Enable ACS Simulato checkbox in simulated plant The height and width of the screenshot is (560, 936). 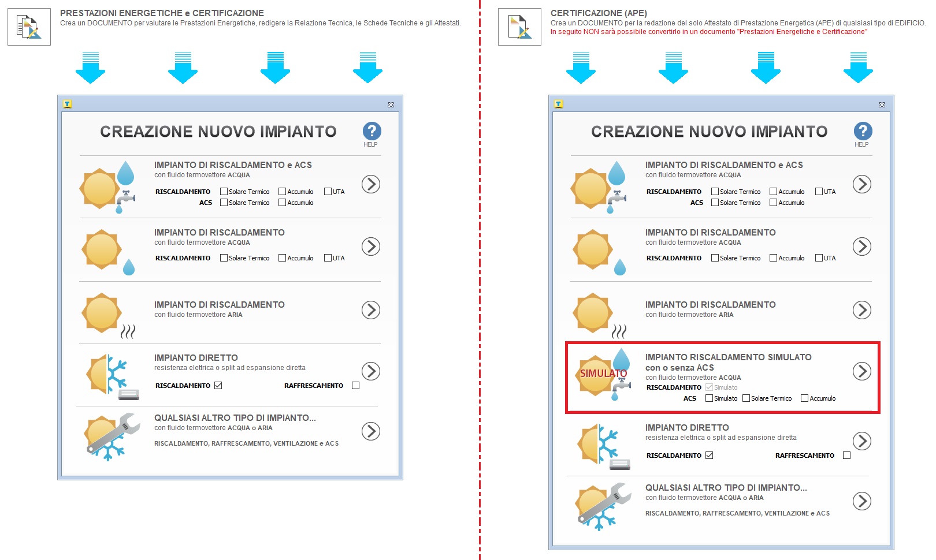coord(709,398)
